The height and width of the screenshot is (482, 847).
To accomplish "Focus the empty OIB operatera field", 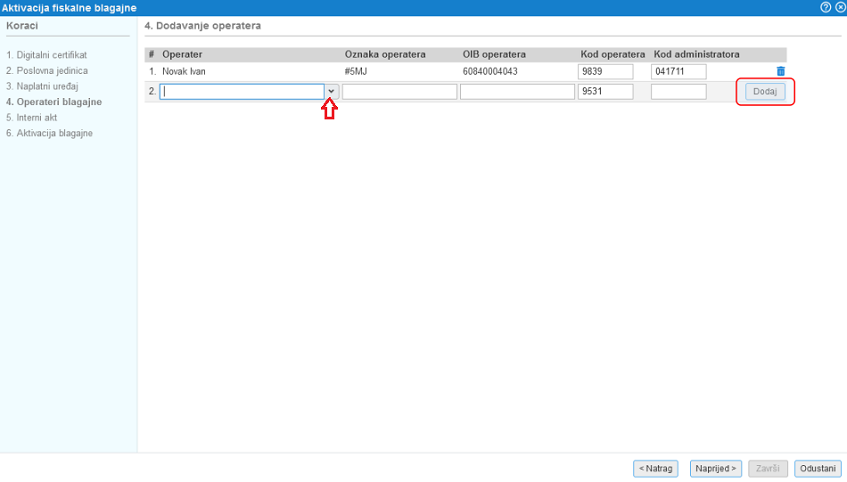I will [517, 91].
